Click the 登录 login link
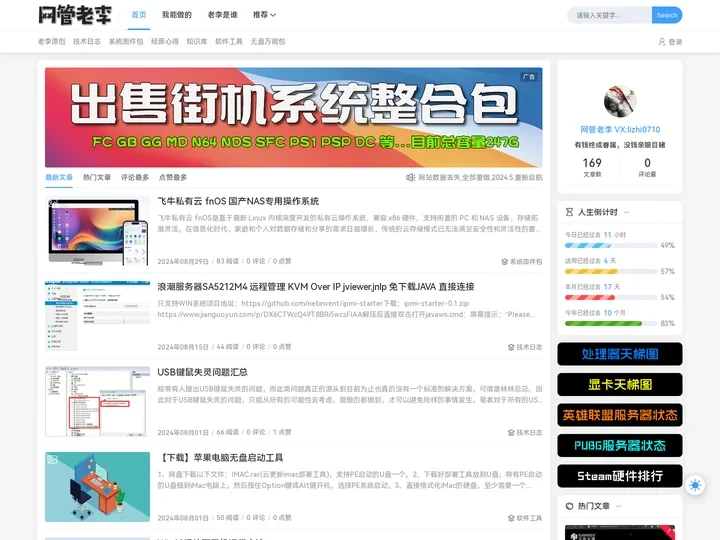This screenshot has width=720, height=540. click(675, 42)
